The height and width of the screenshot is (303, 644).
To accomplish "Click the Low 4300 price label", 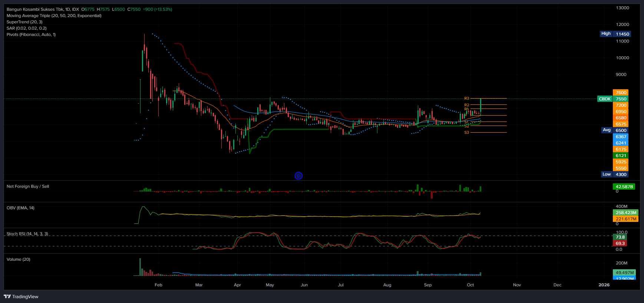I will (614, 174).
